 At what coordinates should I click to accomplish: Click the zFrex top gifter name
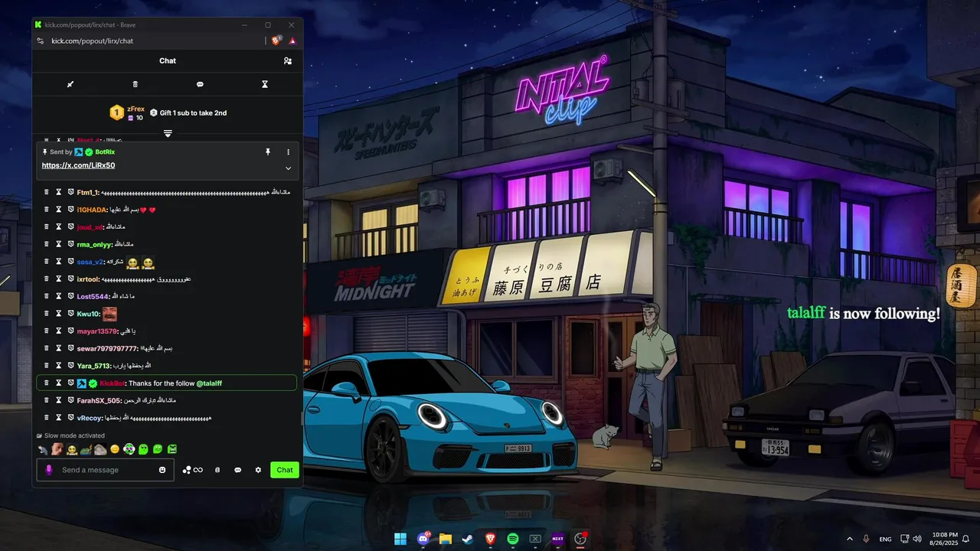tap(136, 109)
